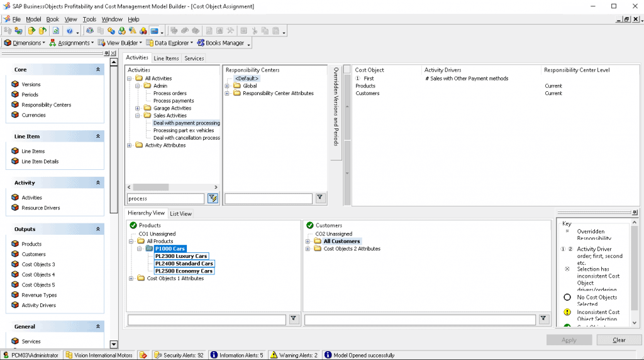Click the Activity Drivers cube icon
Screen dimensions: 644x360
(x=15, y=305)
